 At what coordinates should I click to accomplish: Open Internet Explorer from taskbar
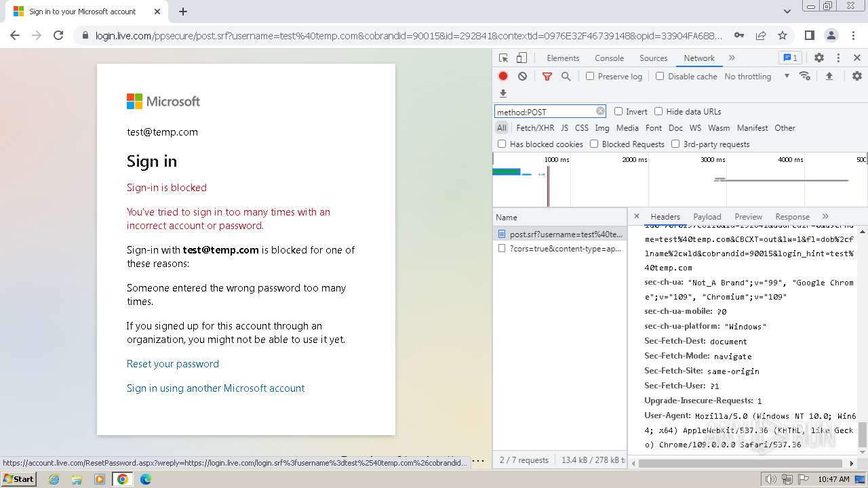54,479
